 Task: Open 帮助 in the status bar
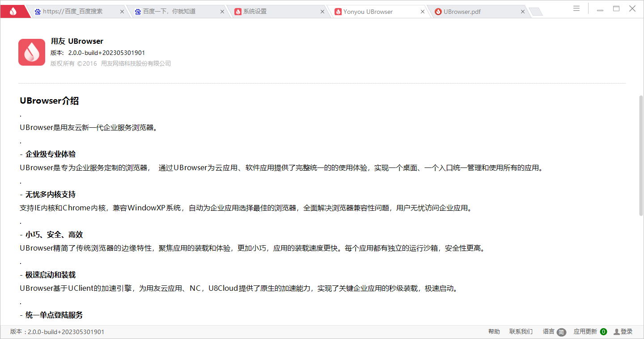click(x=494, y=332)
